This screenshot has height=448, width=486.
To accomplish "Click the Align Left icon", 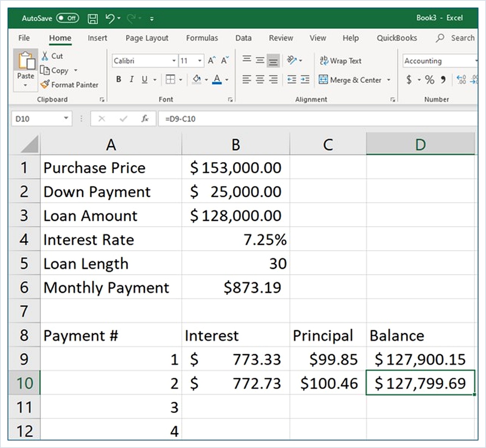I will click(247, 79).
